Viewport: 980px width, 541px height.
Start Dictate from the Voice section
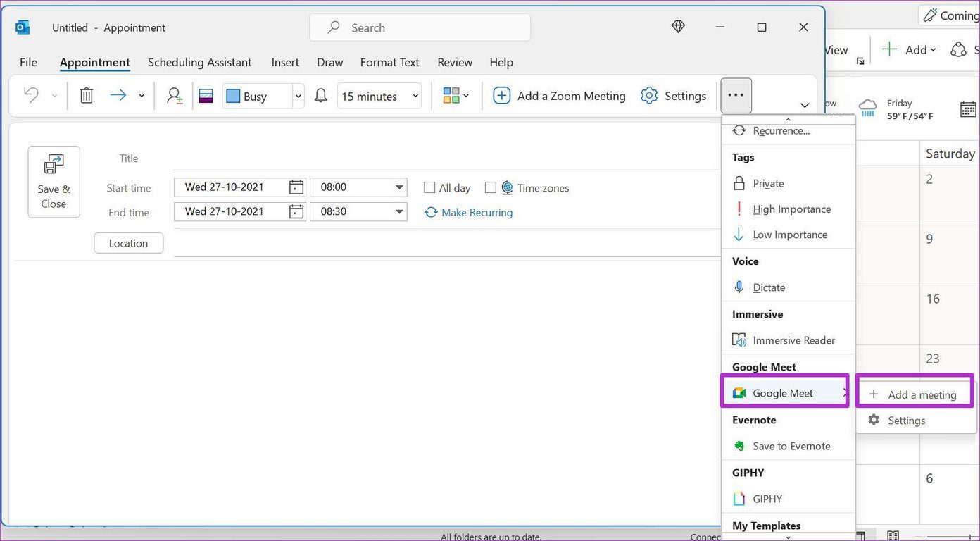pos(789,287)
